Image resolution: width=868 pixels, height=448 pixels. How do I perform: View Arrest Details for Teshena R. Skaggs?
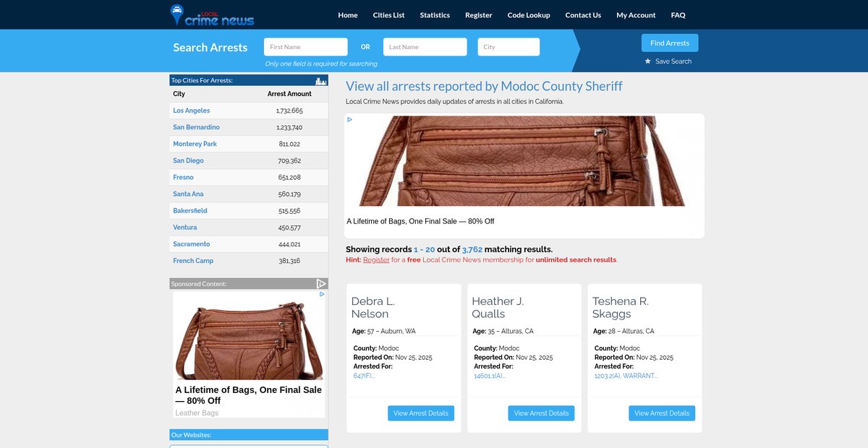(x=662, y=413)
